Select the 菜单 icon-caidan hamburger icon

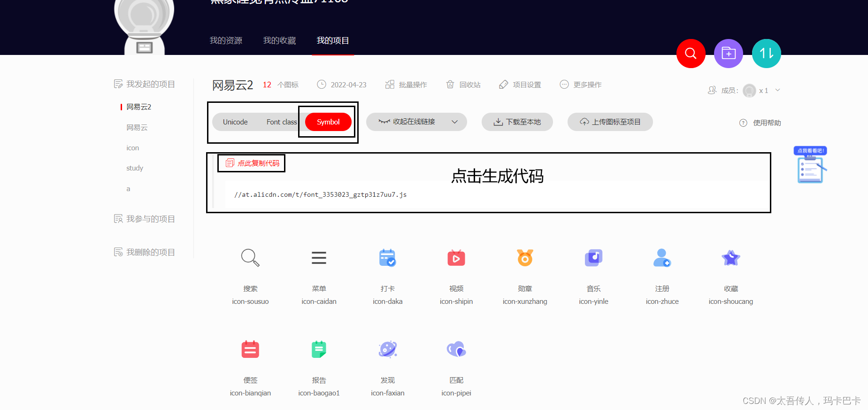pyautogui.click(x=319, y=258)
